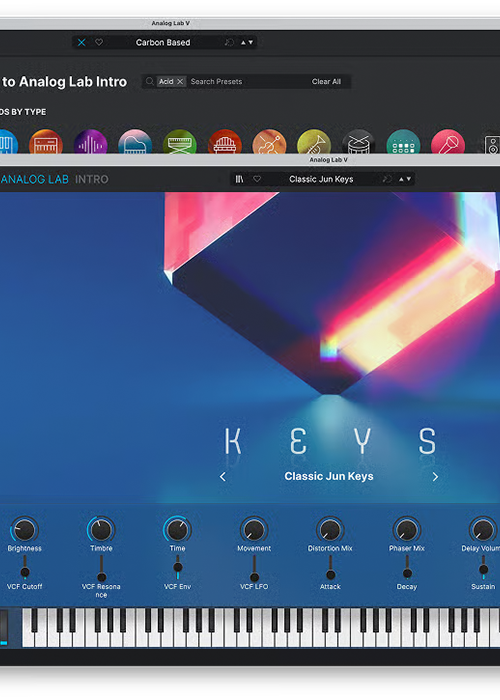This screenshot has width=500, height=700.
Task: Favorite the Carbon Based preset with the heart
Action: pyautogui.click(x=99, y=42)
